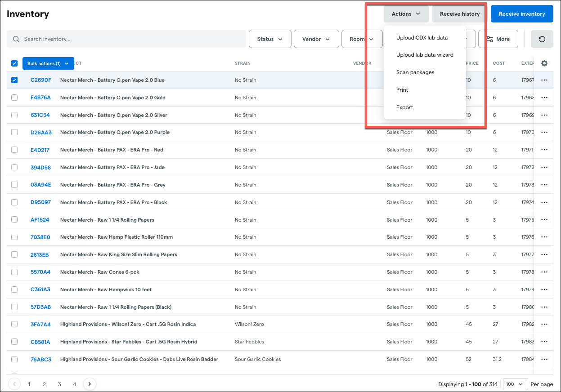Select Export from the Actions menu
The width and height of the screenshot is (561, 392).
point(404,107)
